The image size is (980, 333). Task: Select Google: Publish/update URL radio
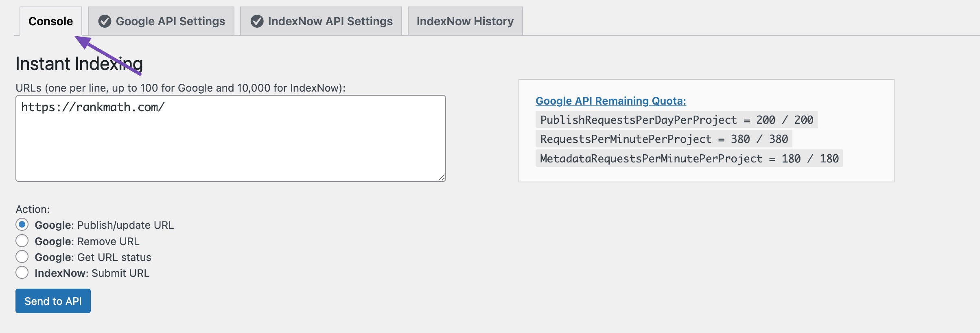pyautogui.click(x=22, y=225)
